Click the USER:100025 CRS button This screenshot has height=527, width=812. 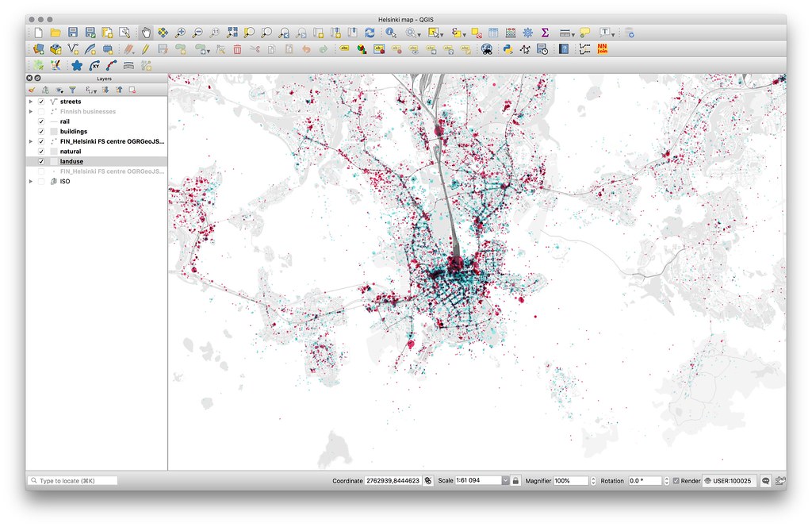[730, 481]
